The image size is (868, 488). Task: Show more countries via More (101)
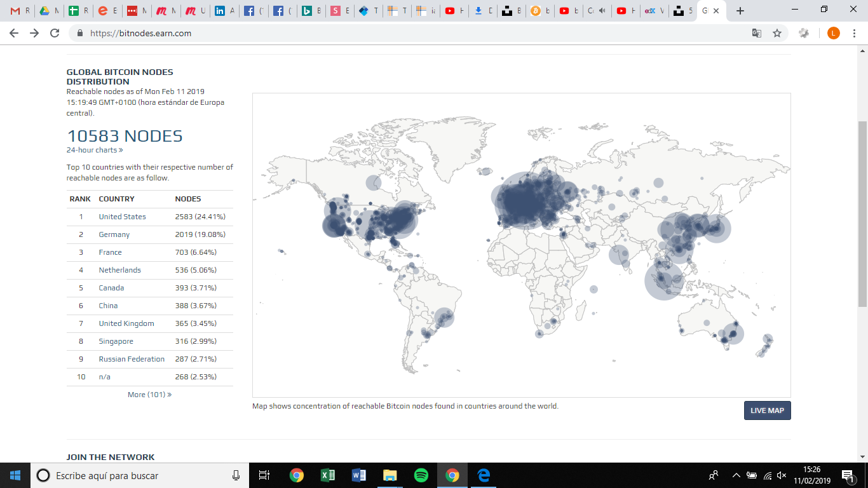[149, 395]
